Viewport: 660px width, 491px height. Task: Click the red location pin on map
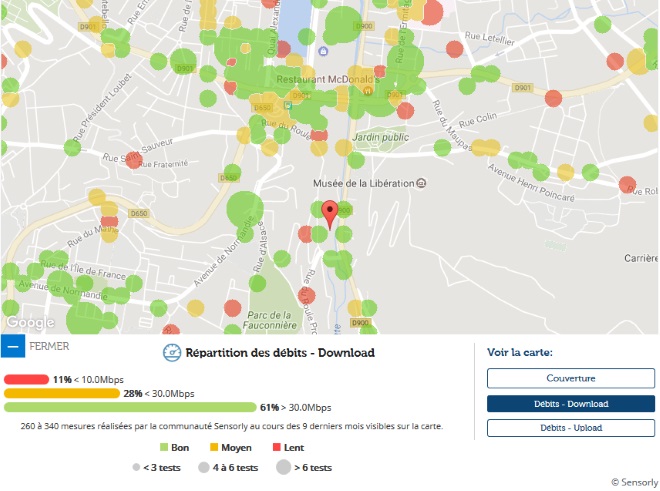tap(330, 214)
